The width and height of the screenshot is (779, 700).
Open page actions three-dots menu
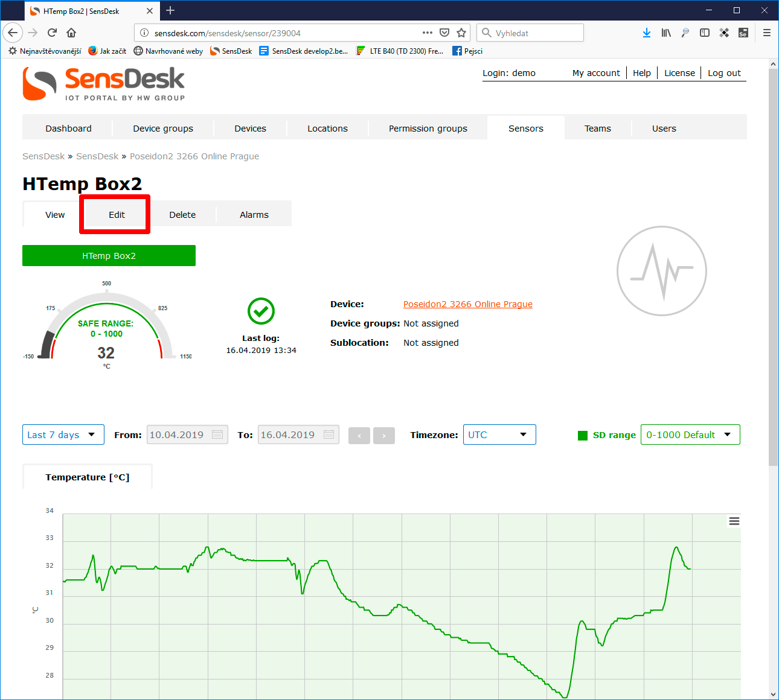coord(428,33)
